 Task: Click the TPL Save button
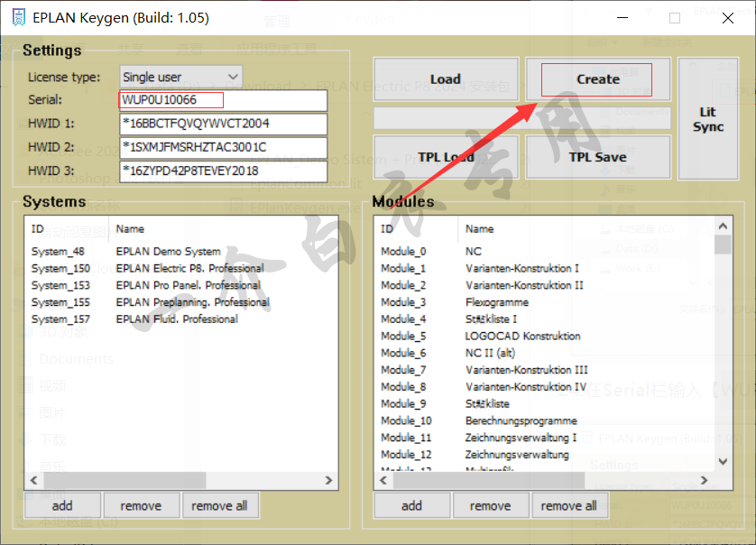click(x=598, y=157)
